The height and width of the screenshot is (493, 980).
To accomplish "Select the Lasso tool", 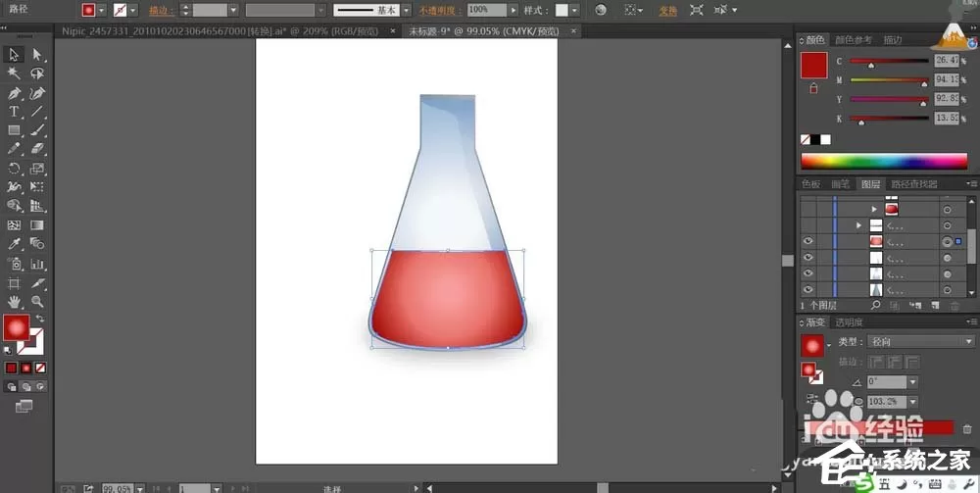I will point(37,74).
